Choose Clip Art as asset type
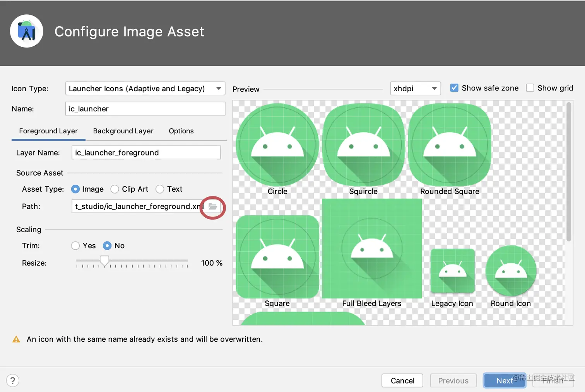This screenshot has width=585, height=392. tap(115, 189)
